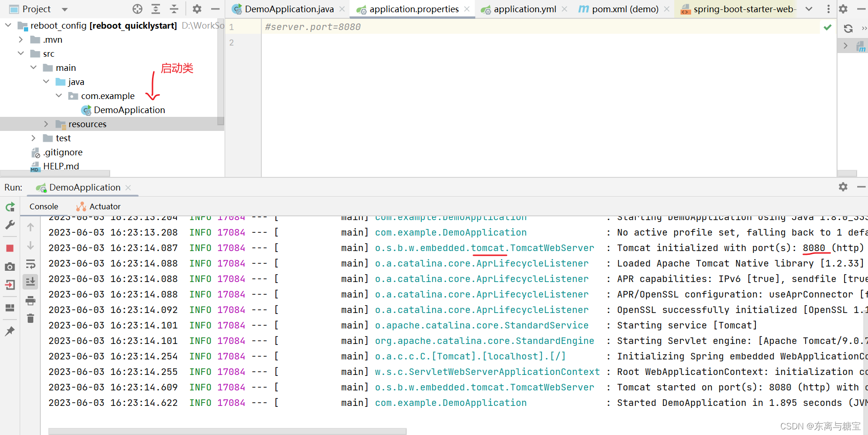868x435 pixels.
Task: Print the console output
Action: pos(30,300)
